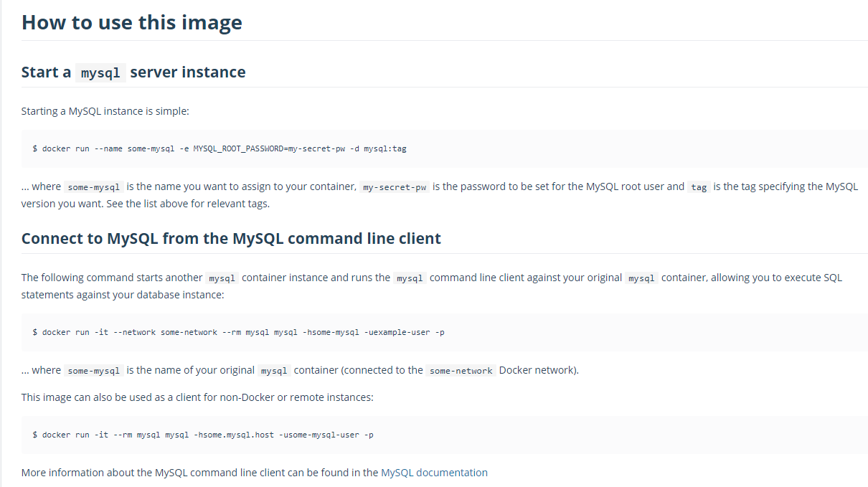868x487 pixels.
Task: Click the inline "tag" code snippet
Action: 699,187
